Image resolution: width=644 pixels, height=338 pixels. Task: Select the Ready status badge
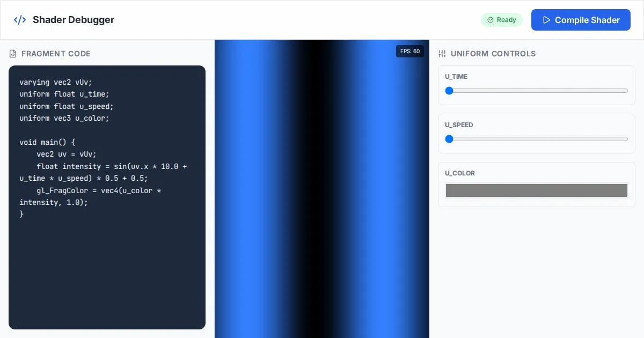point(502,20)
